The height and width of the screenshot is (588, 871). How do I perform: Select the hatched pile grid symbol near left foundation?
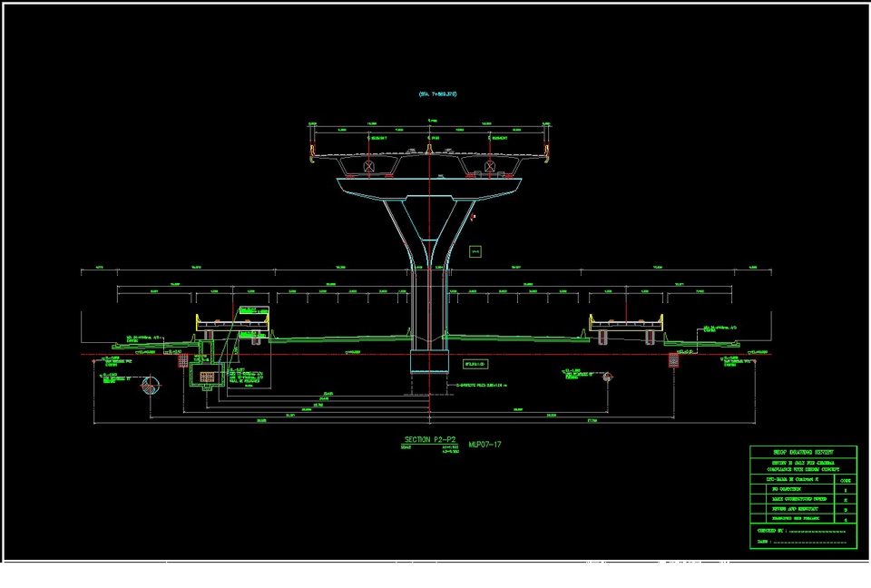(182, 359)
